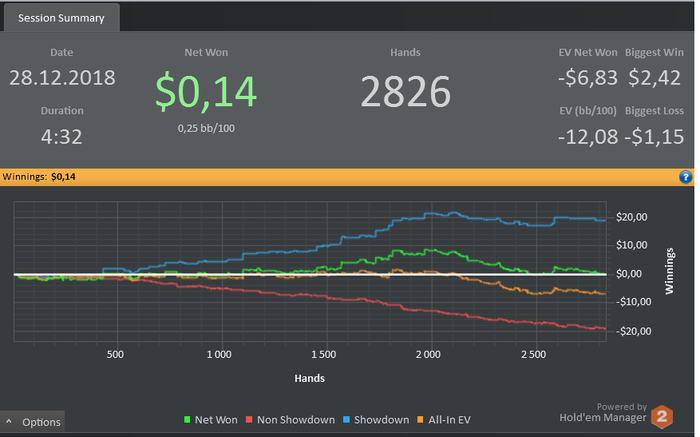
Task: Click the -$20,00 y-axis label
Action: [633, 331]
